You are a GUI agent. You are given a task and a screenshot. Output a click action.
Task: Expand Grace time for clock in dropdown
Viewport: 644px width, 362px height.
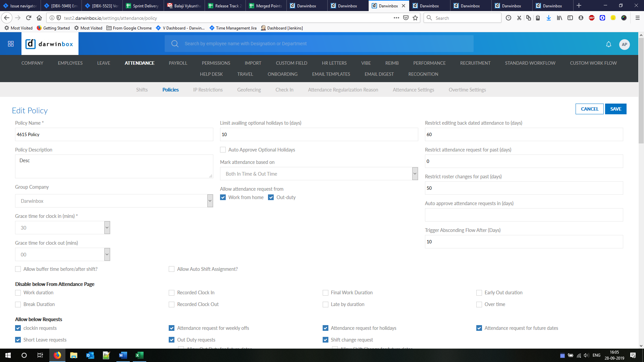coord(107,228)
